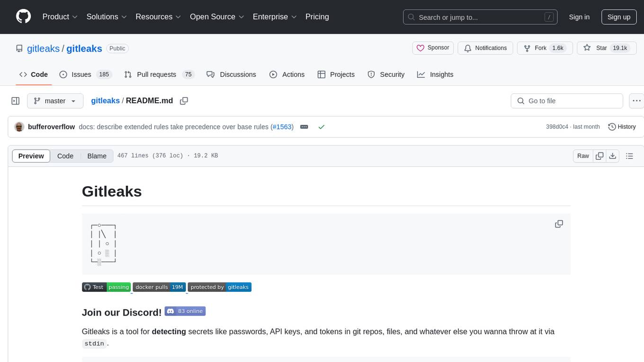Viewport: 644px width, 362px height.
Task: Toggle the file tree side panel
Action: click(x=16, y=101)
